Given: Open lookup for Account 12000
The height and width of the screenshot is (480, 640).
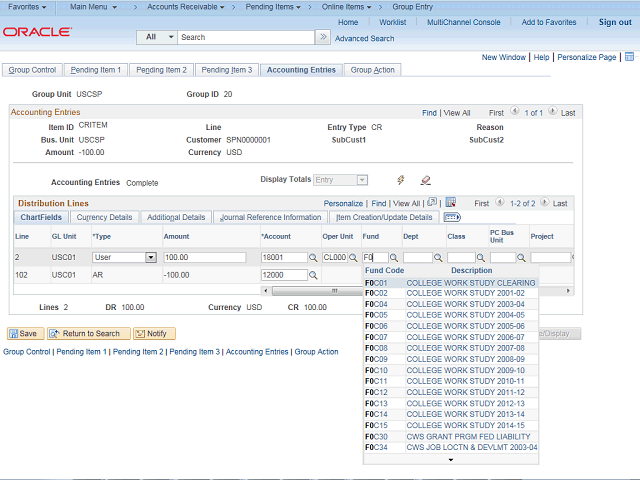Looking at the screenshot, I should point(312,275).
